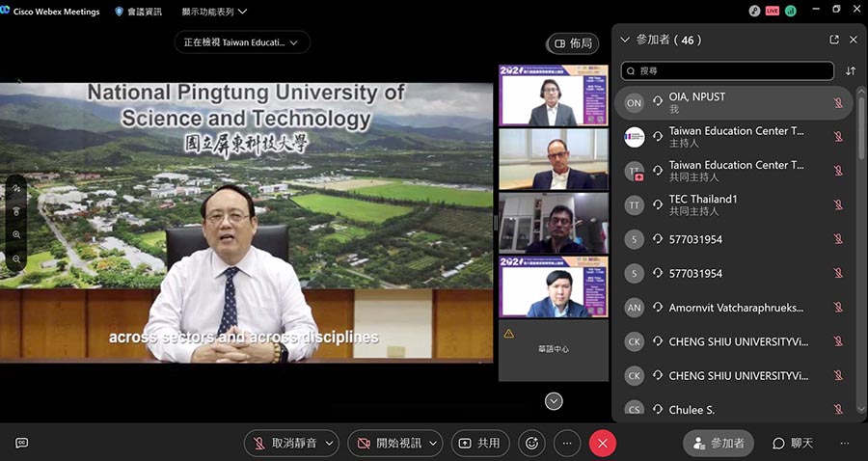Screen dimensions: 868x461
Task: Click the ON avatar for OIA, NPUST
Action: pyautogui.click(x=634, y=103)
